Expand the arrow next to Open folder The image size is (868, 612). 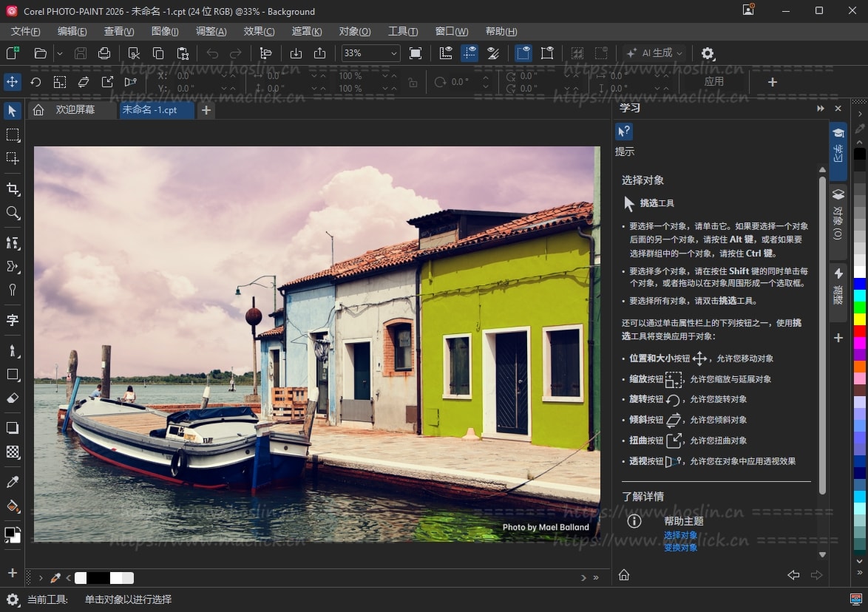point(60,53)
